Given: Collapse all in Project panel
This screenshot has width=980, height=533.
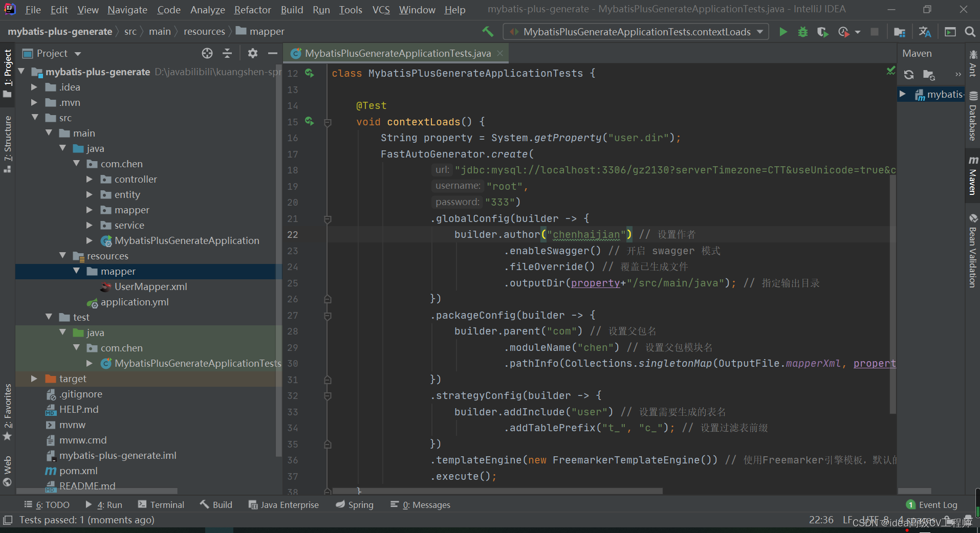Looking at the screenshot, I should tap(227, 53).
